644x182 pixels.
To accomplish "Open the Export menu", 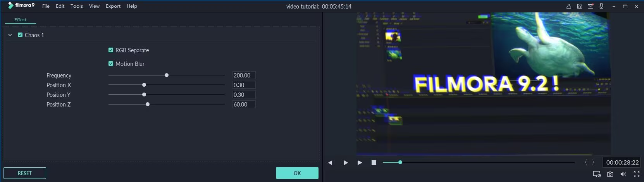I will pos(113,6).
